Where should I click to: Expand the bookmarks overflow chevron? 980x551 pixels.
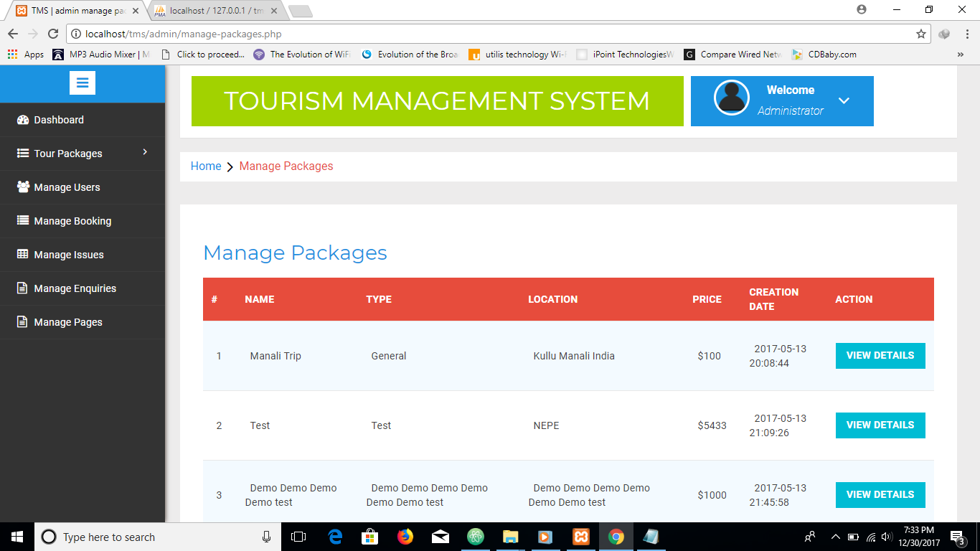960,54
